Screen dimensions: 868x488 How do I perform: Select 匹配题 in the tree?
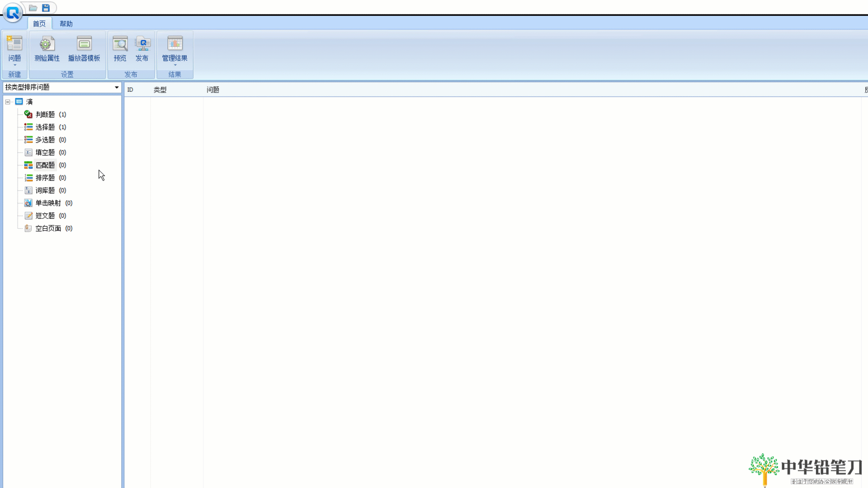pyautogui.click(x=45, y=165)
